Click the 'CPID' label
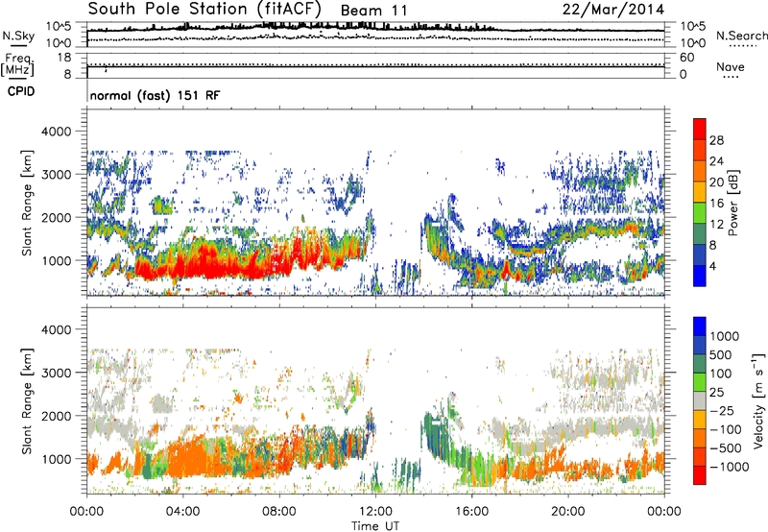Screen dimensions: 768x532 coord(21,91)
